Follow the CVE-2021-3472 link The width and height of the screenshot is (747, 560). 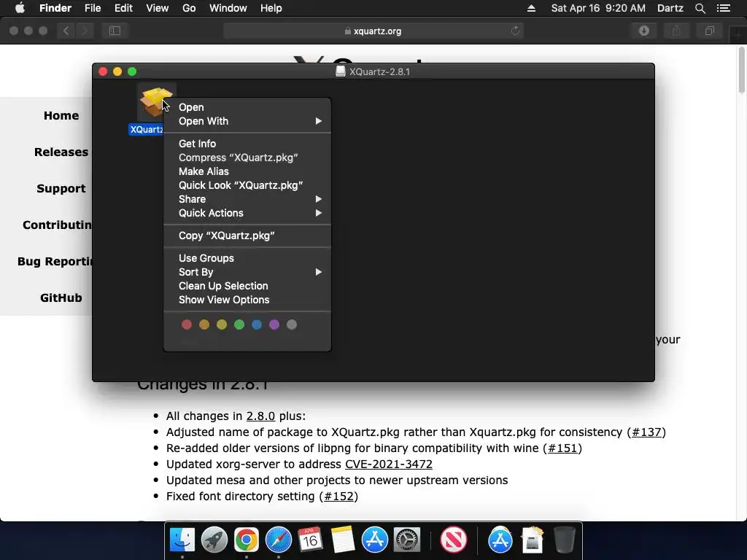pyautogui.click(x=389, y=464)
